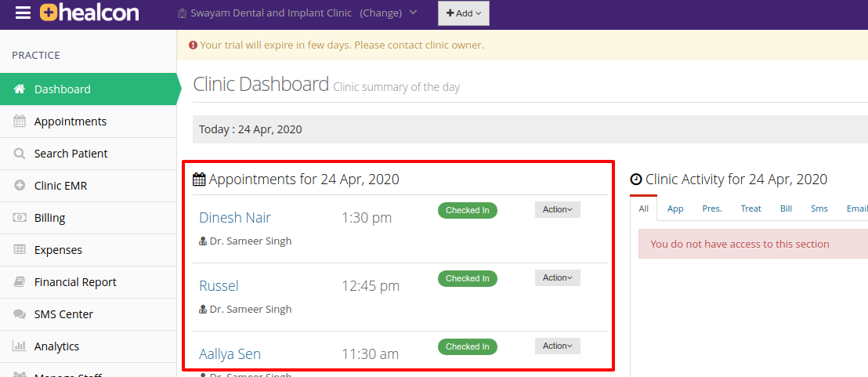Click Checked In badge for Russel
The image size is (868, 377).
pyautogui.click(x=467, y=278)
